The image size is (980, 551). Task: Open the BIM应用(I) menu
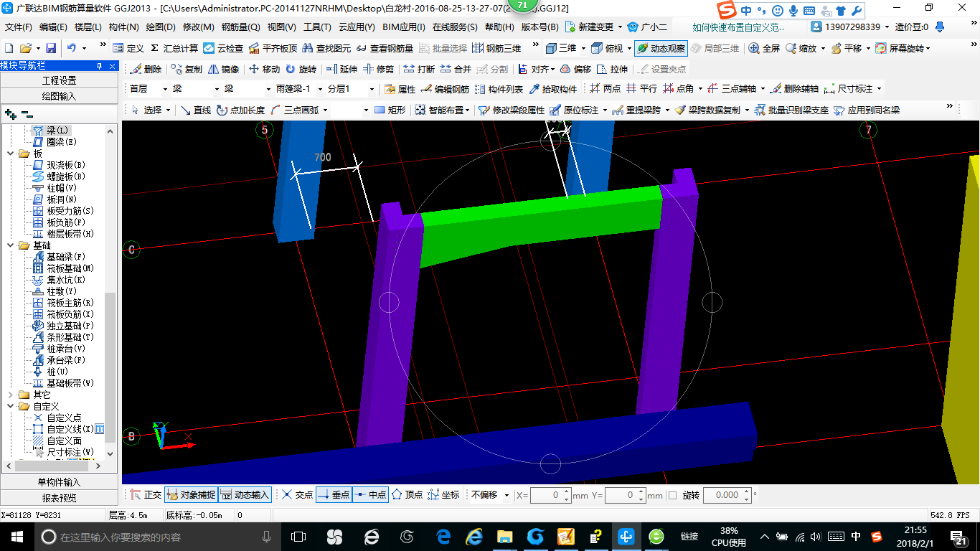click(404, 27)
